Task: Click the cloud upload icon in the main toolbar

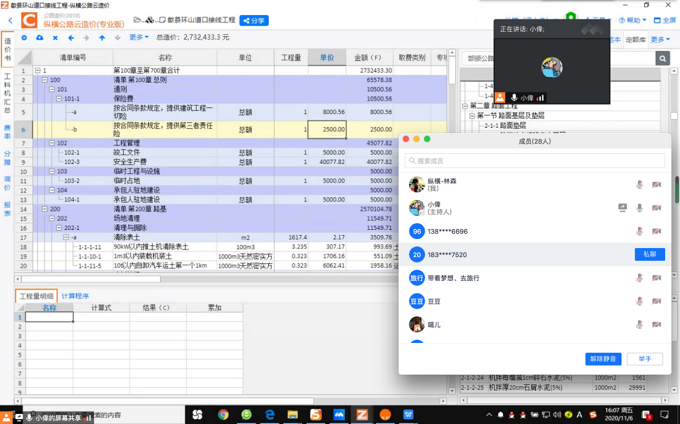Action: tap(39, 38)
